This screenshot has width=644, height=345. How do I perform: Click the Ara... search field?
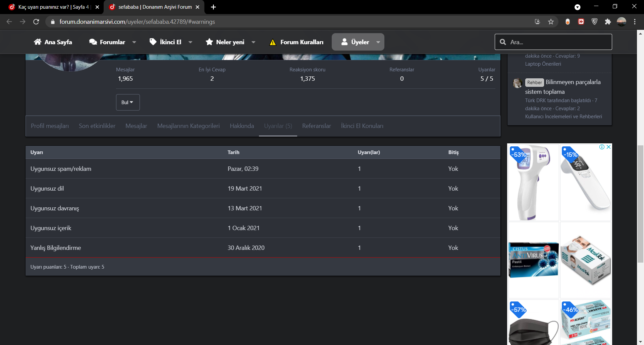553,42
